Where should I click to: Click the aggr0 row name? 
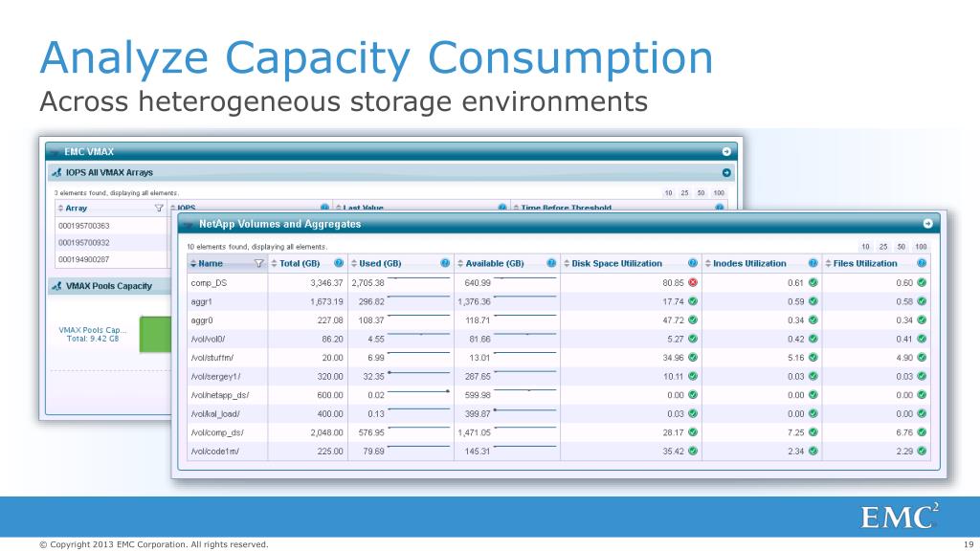201,320
